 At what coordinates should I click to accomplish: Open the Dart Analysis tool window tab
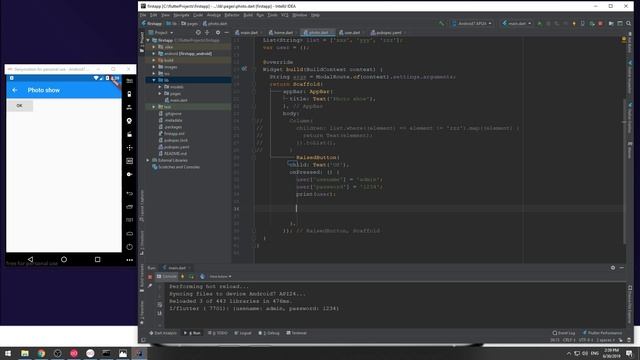(x=163, y=333)
